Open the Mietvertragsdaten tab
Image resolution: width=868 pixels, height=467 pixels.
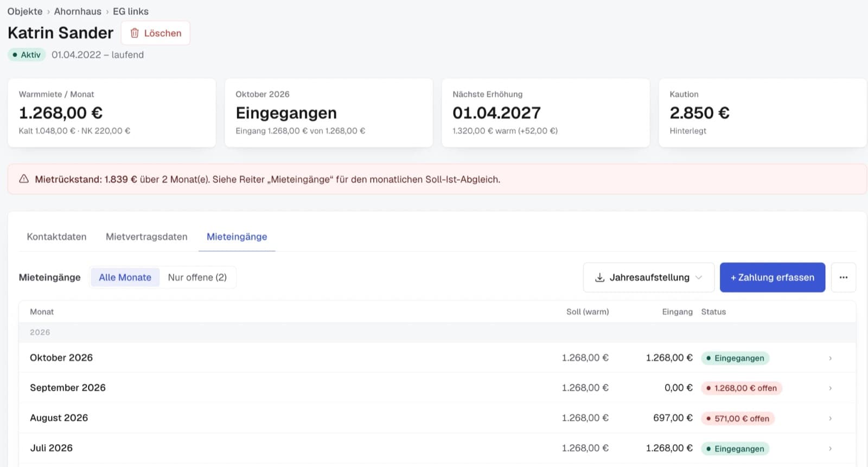pos(146,237)
